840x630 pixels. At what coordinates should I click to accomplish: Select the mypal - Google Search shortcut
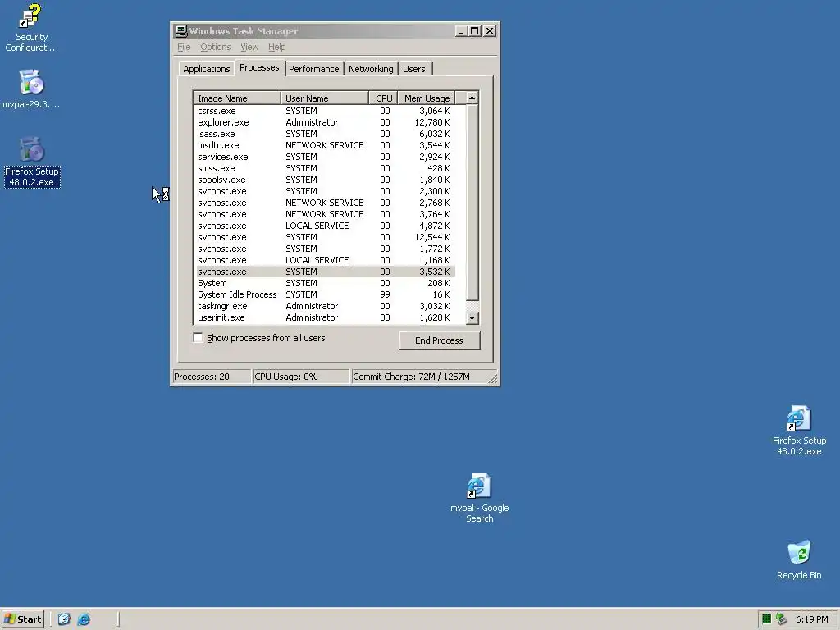[479, 498]
